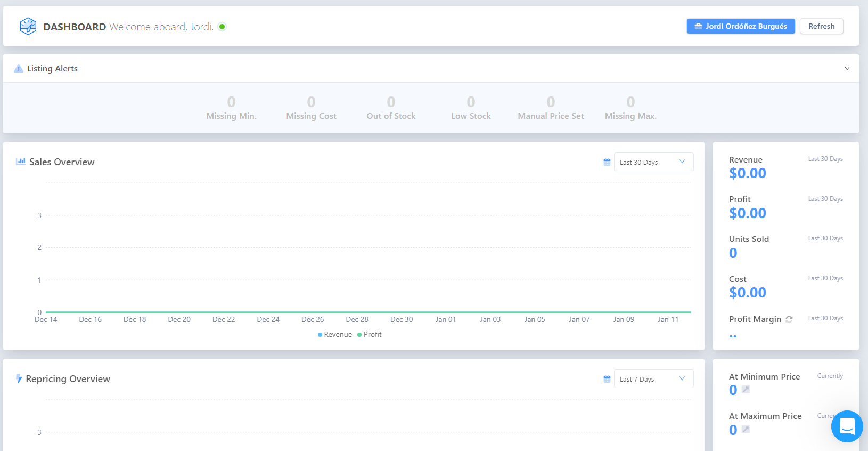Click the Jan 11 axis label
The image size is (868, 451).
668,319
